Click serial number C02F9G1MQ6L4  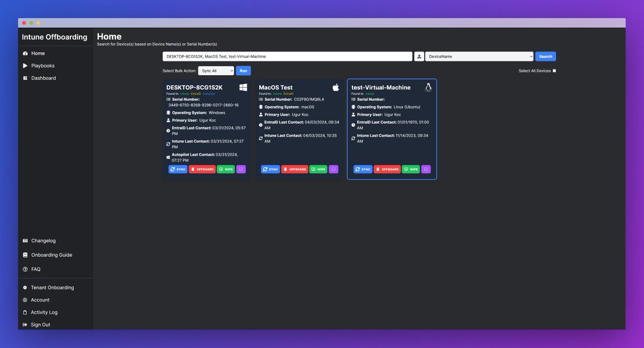(x=309, y=99)
